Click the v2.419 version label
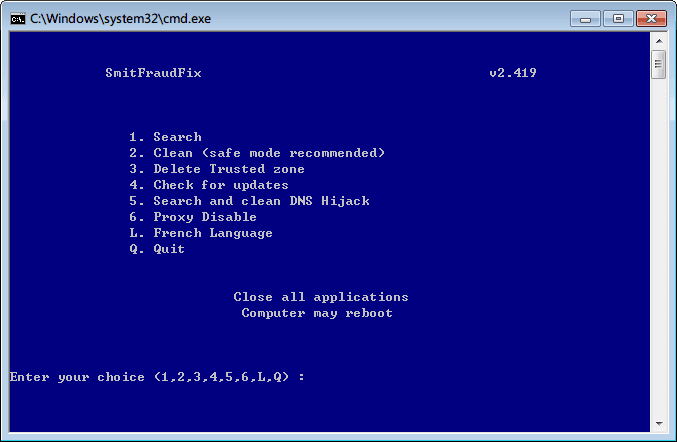 coord(512,73)
